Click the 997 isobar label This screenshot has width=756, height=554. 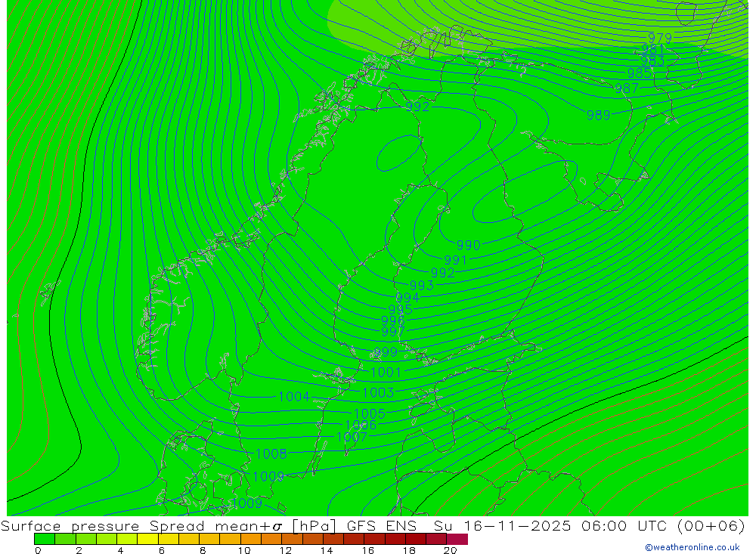coord(393,331)
